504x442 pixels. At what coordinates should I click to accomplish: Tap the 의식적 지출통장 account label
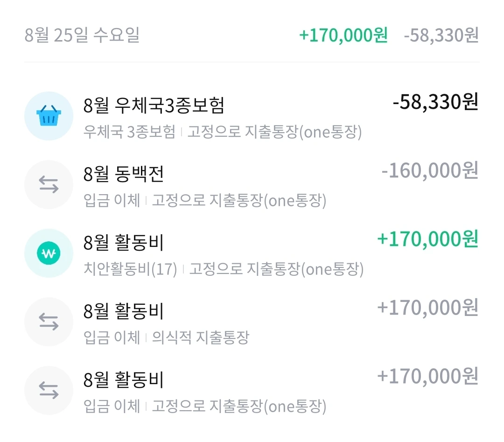200,337
